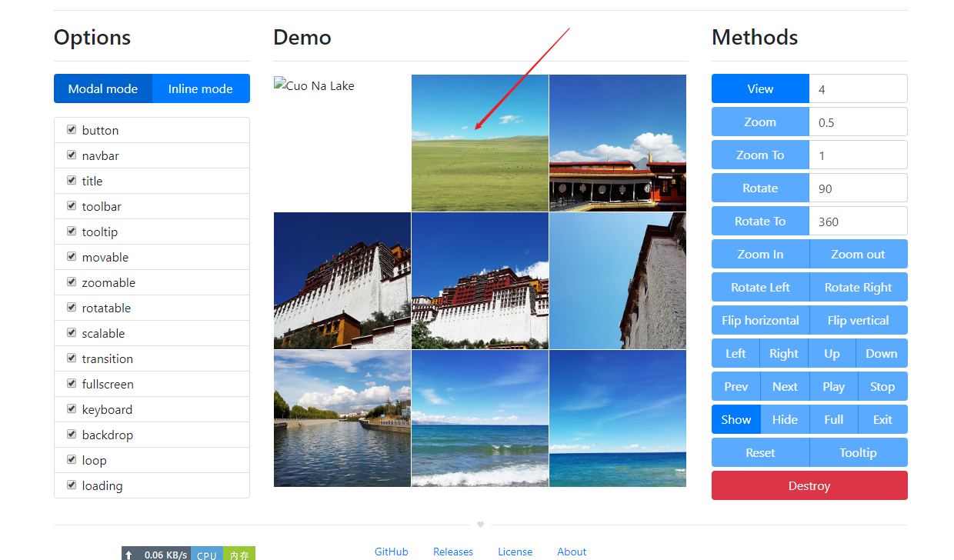Edit the Zoom ratio field showing 0.5
Screen dimensions: 954x560
pos(859,122)
